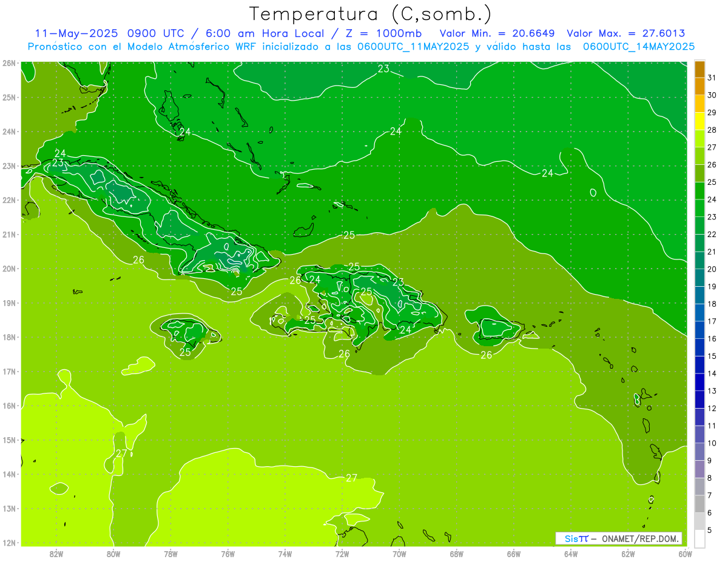Pick the gray colorbar swatch between 6 and 7
728x562 pixels.
[699, 504]
